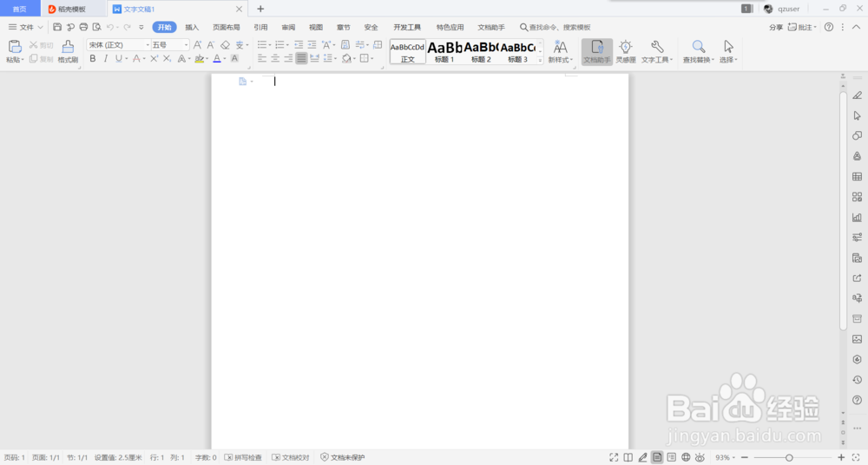This screenshot has height=465, width=868.
Task: Open the chart icon in right sidebar
Action: point(857,217)
